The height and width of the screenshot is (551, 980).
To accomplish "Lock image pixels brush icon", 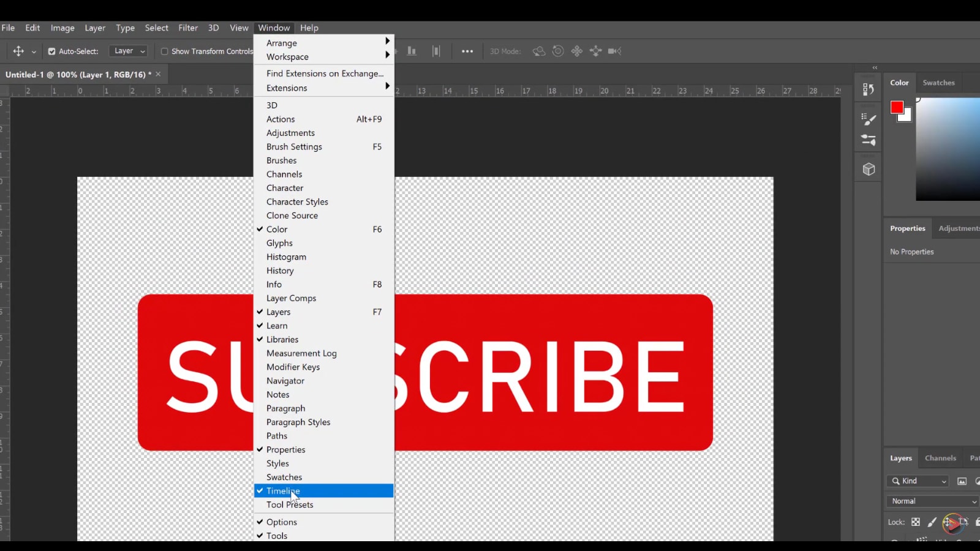I will (932, 522).
